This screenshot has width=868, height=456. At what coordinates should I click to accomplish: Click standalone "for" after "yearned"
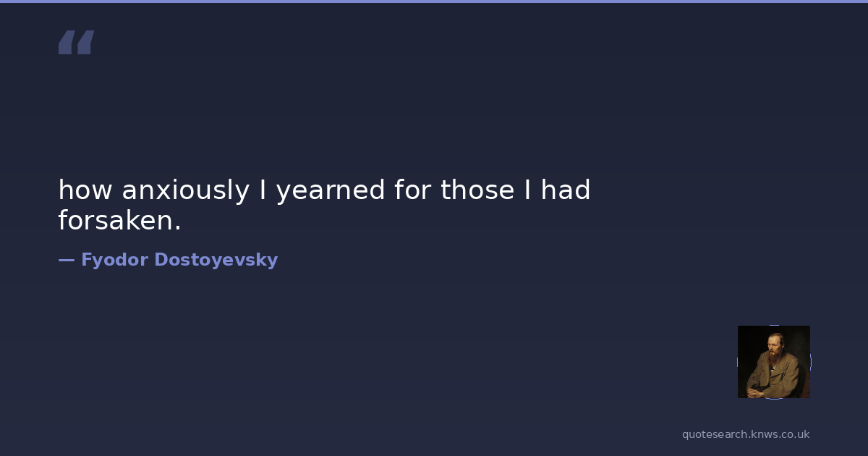pyautogui.click(x=412, y=190)
